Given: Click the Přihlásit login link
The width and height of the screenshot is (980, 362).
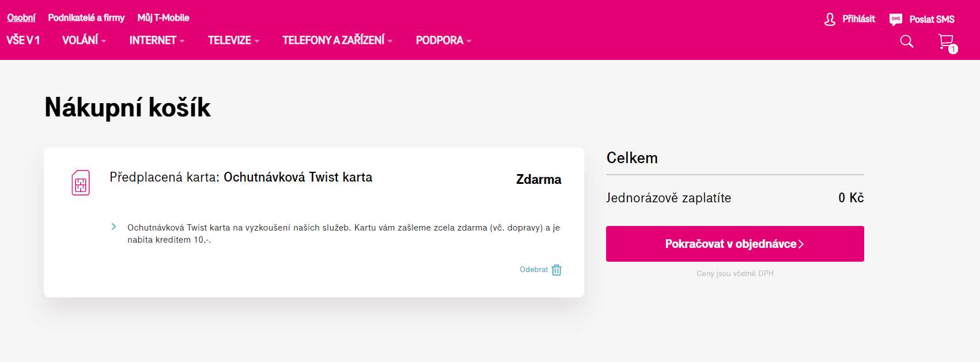Looking at the screenshot, I should (858, 19).
